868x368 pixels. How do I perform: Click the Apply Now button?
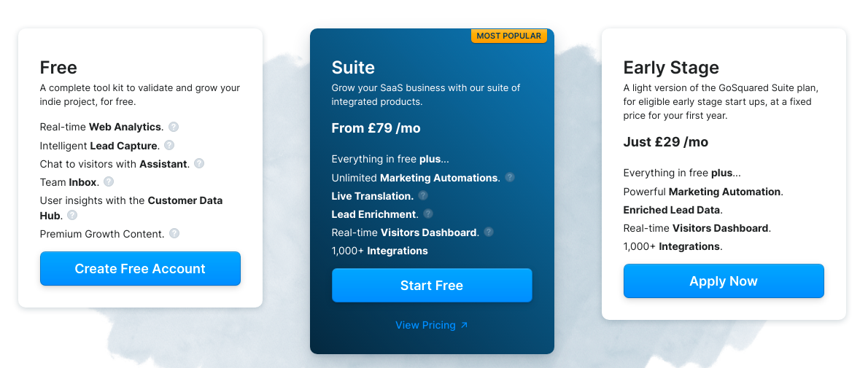point(724,281)
